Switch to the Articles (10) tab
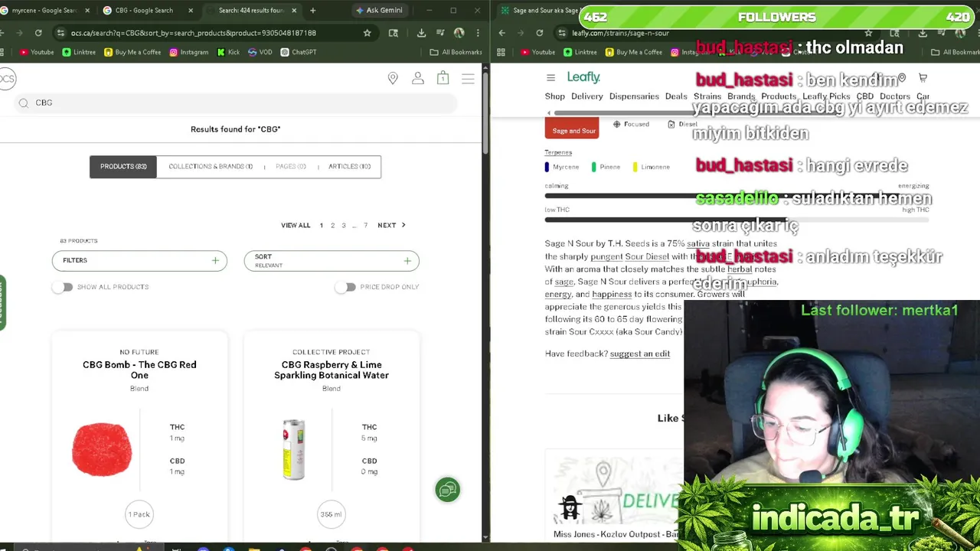The image size is (980, 551). pyautogui.click(x=349, y=166)
